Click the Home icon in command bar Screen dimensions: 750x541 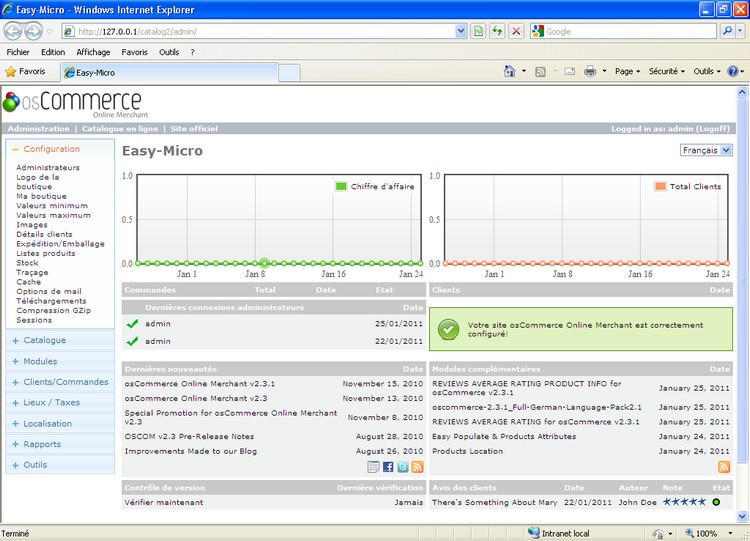coord(509,71)
